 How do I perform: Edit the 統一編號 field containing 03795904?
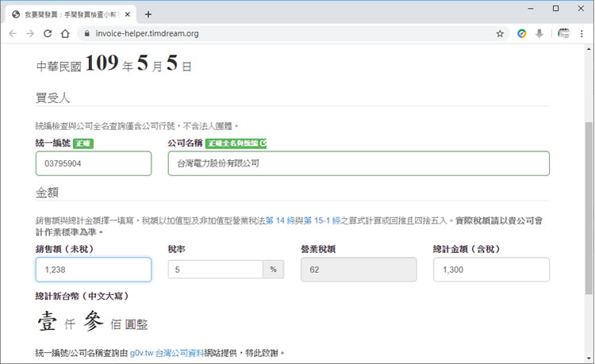pyautogui.click(x=94, y=163)
